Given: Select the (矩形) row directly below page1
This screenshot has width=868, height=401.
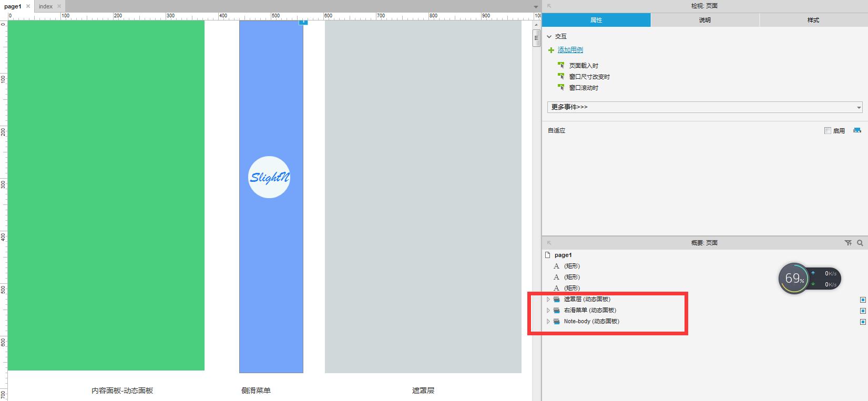Looking at the screenshot, I should [x=572, y=266].
